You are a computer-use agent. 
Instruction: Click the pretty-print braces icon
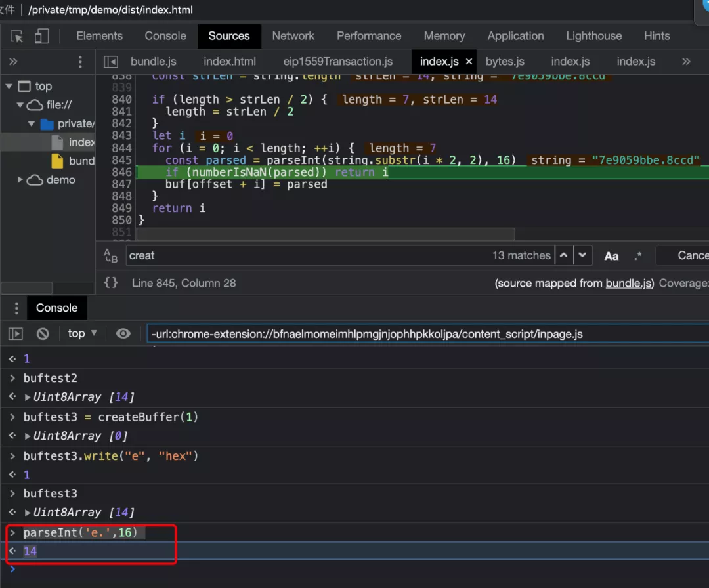click(x=111, y=283)
